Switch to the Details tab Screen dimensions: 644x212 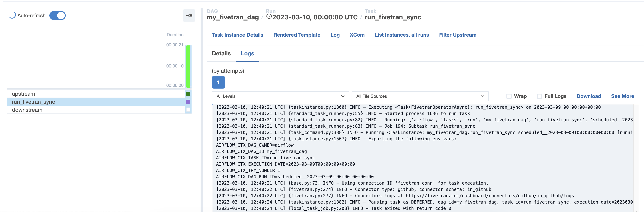pos(221,53)
